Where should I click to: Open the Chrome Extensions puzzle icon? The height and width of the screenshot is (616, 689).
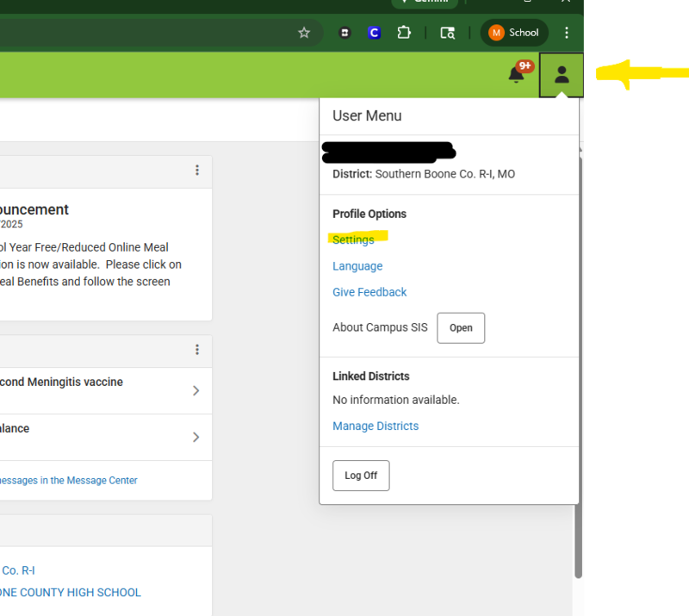(404, 33)
